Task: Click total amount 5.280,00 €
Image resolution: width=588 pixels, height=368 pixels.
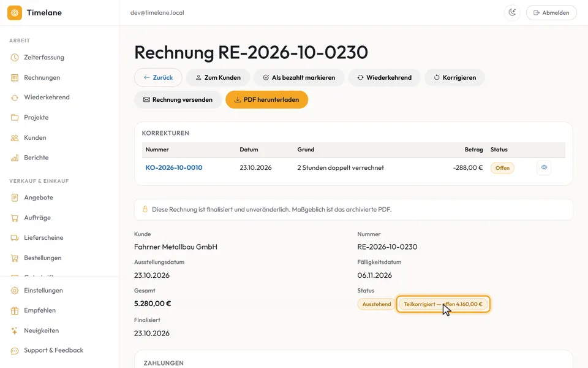Action: coord(153,304)
